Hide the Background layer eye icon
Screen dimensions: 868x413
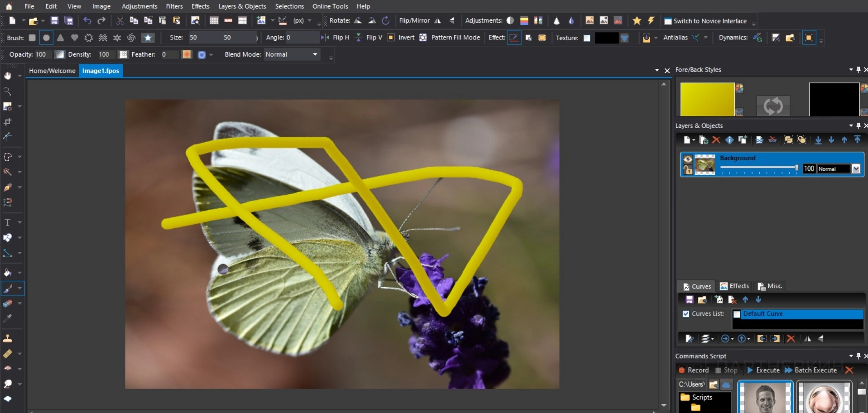coord(688,159)
